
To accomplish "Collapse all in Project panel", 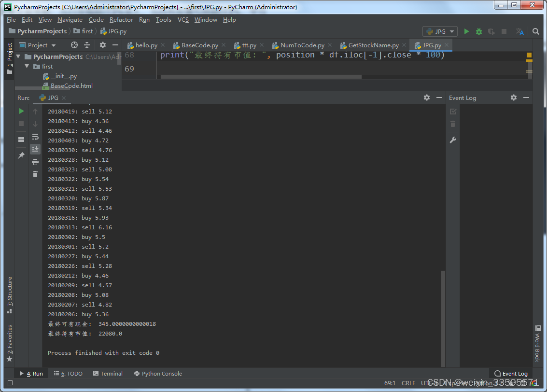I will [87, 45].
